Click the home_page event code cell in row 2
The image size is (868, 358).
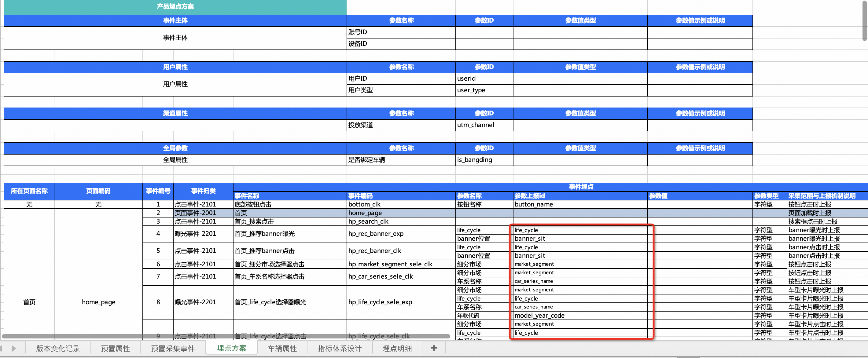coord(401,213)
